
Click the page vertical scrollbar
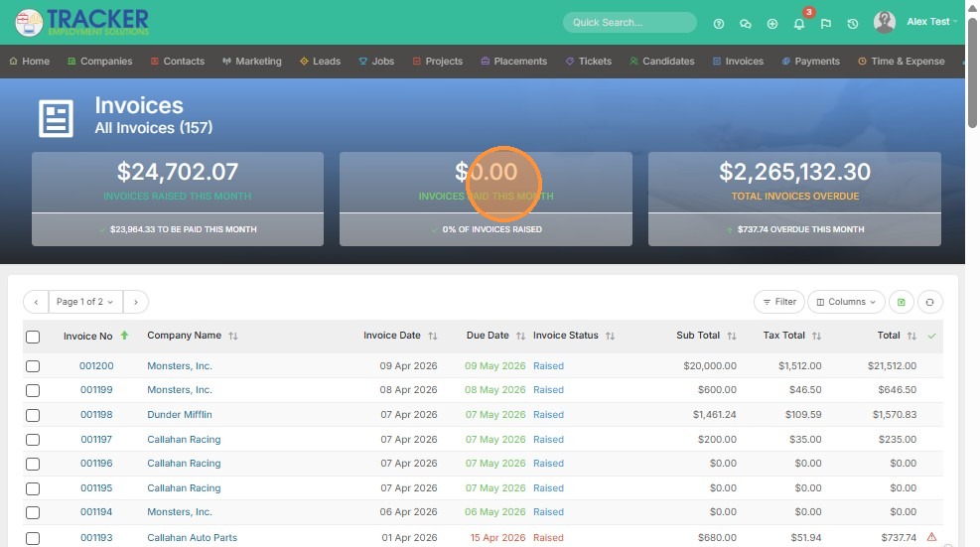[x=972, y=72]
